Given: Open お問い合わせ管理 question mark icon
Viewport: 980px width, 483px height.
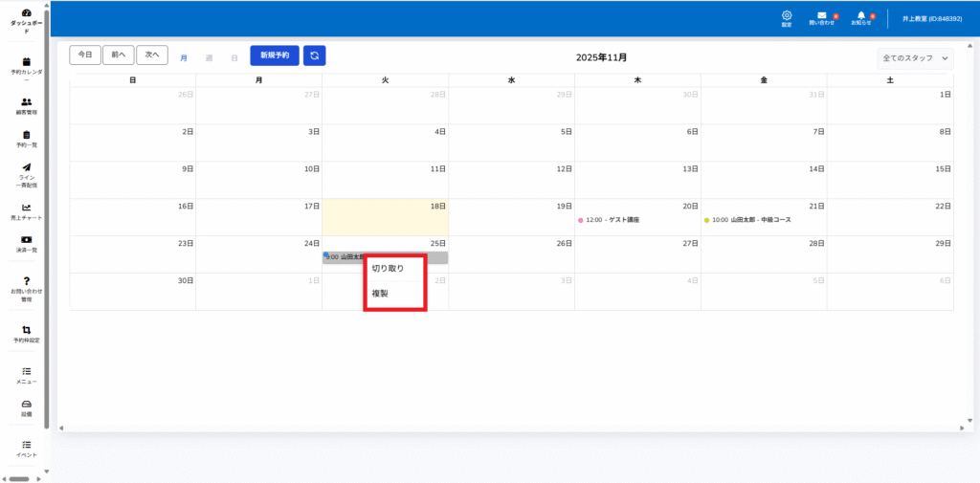Looking at the screenshot, I should [x=27, y=281].
